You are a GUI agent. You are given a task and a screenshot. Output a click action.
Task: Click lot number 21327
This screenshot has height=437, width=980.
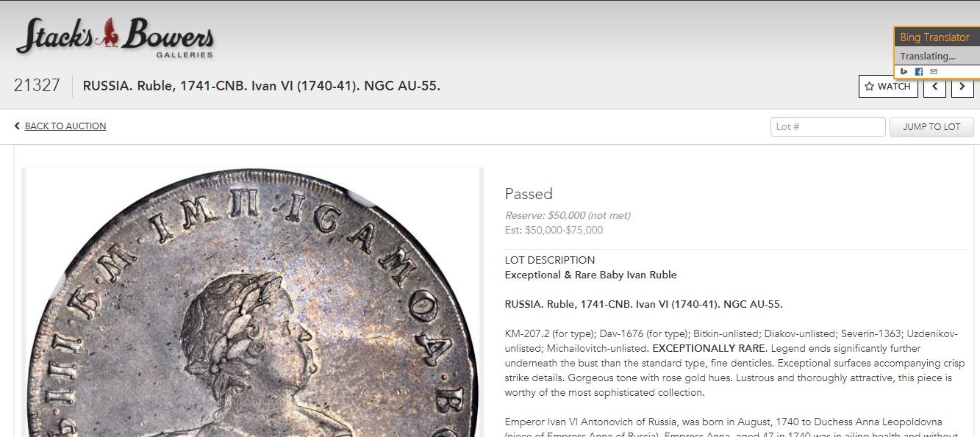click(37, 86)
